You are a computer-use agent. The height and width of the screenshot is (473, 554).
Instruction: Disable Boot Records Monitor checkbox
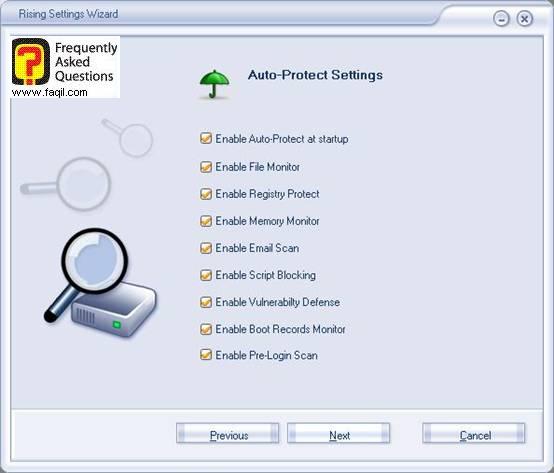[206, 329]
